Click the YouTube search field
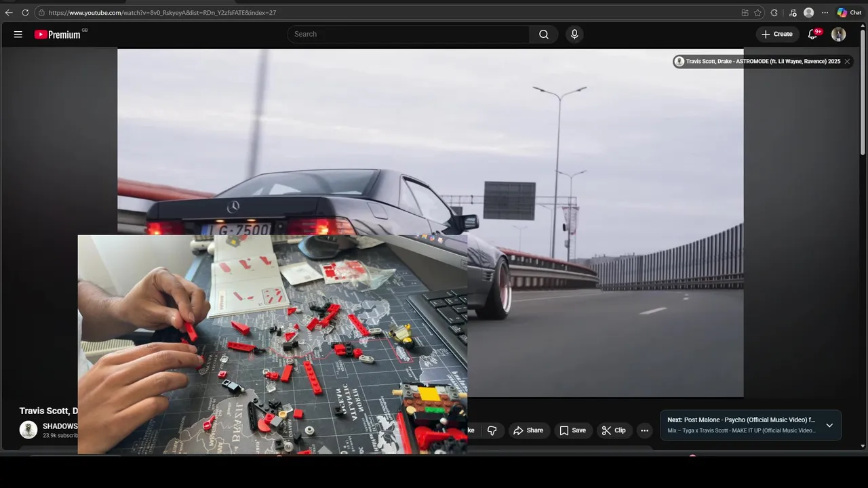Image resolution: width=868 pixels, height=488 pixels. point(408,34)
